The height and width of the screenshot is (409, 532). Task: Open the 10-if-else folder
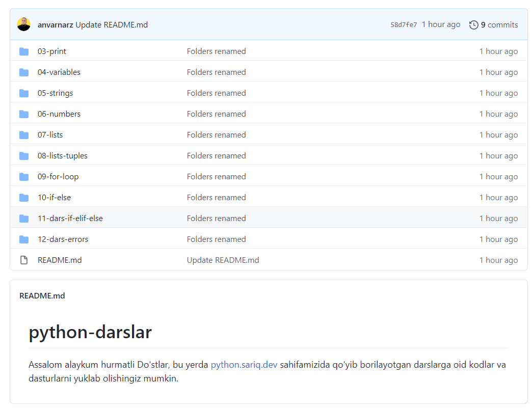(54, 198)
